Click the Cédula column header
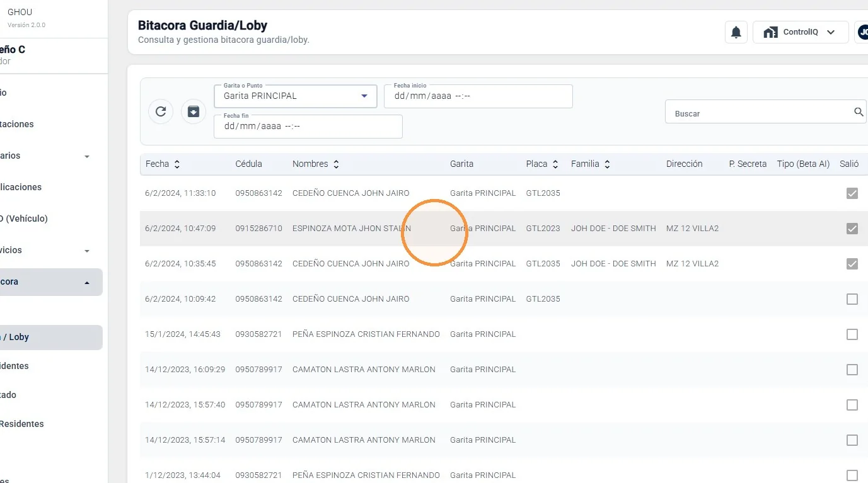 tap(248, 164)
